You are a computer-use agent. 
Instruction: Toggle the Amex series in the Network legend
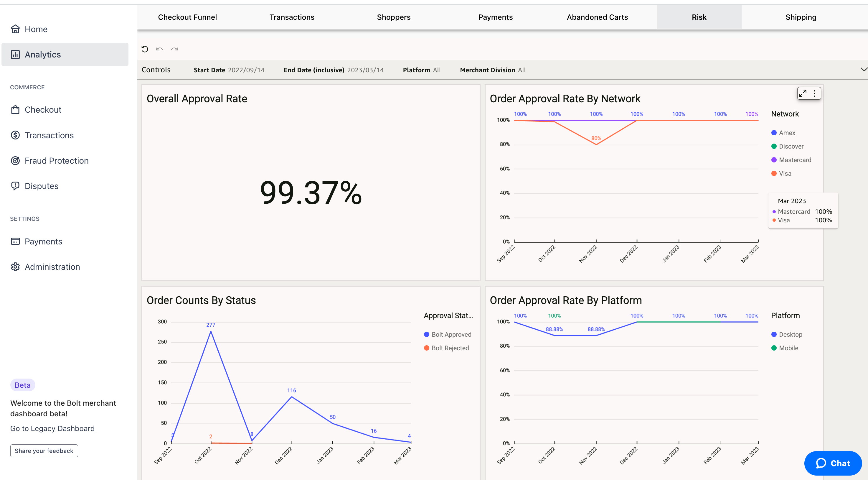783,133
